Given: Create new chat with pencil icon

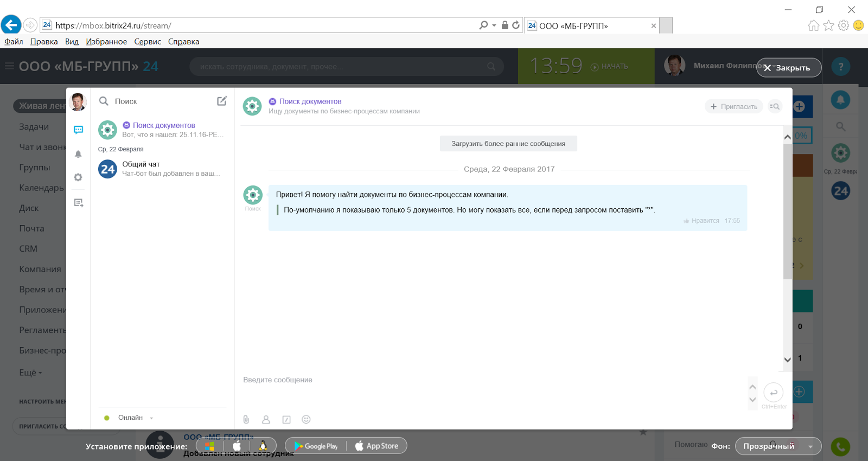Looking at the screenshot, I should coord(222,101).
